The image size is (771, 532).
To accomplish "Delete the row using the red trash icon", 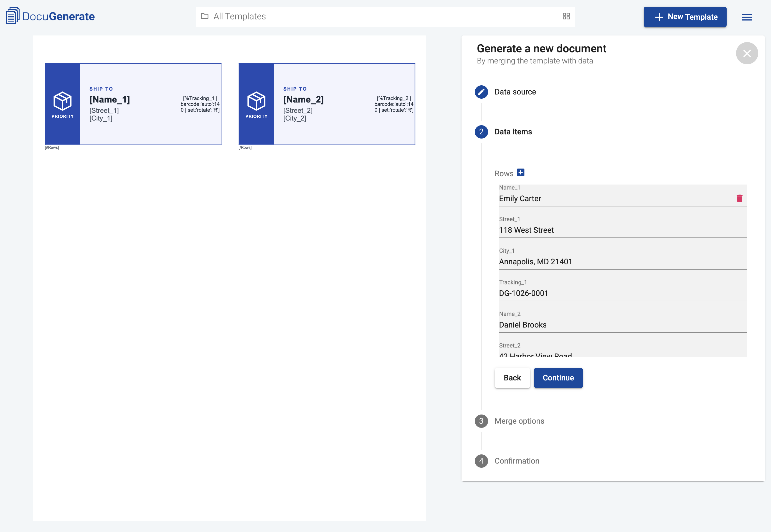I will (740, 198).
